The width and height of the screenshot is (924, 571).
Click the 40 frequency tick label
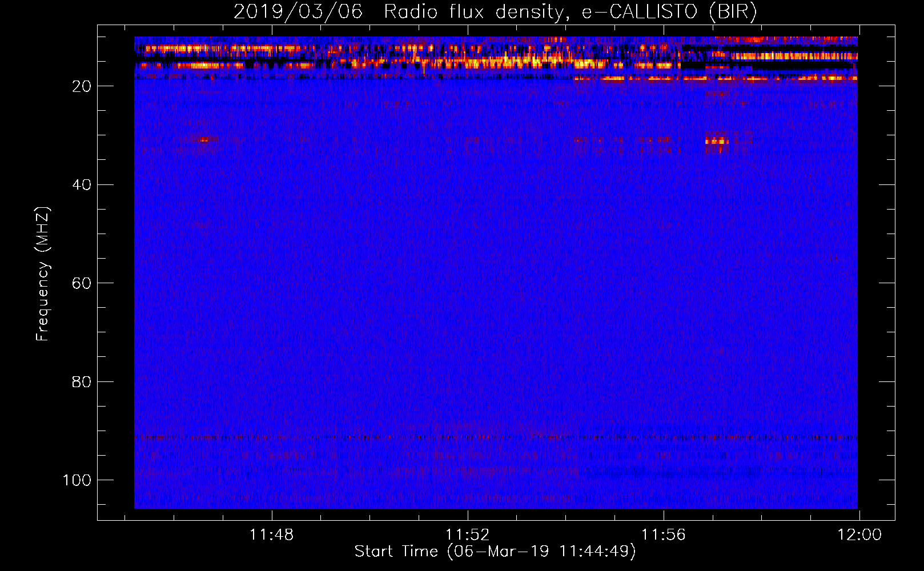click(82, 184)
